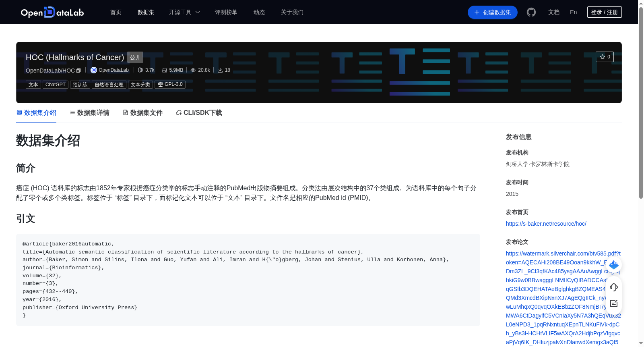Viewport: 644px width, 347px height.
Task: Click the 3.7k files count icon
Action: (140, 70)
